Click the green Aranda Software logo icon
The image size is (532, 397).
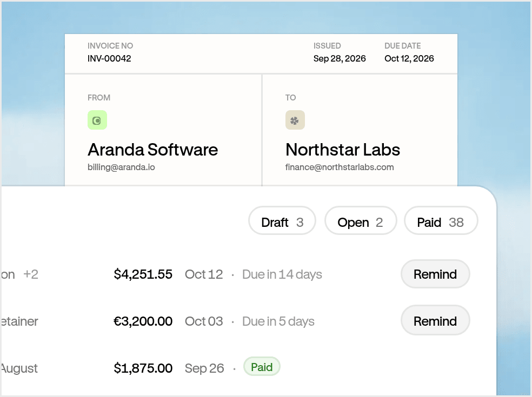click(x=97, y=120)
